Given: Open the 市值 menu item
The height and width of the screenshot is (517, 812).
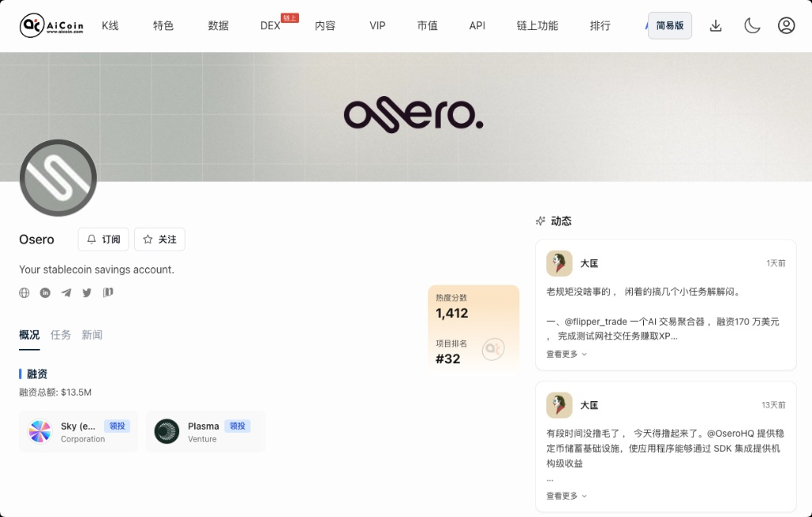Looking at the screenshot, I should coord(427,25).
